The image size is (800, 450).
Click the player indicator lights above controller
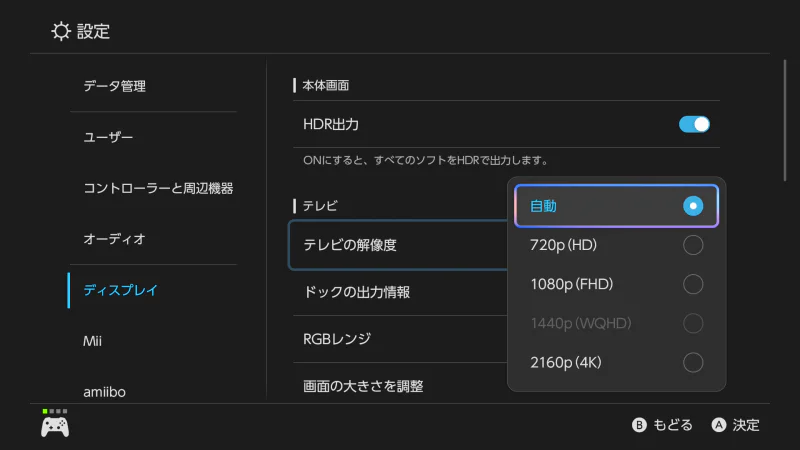[55, 411]
